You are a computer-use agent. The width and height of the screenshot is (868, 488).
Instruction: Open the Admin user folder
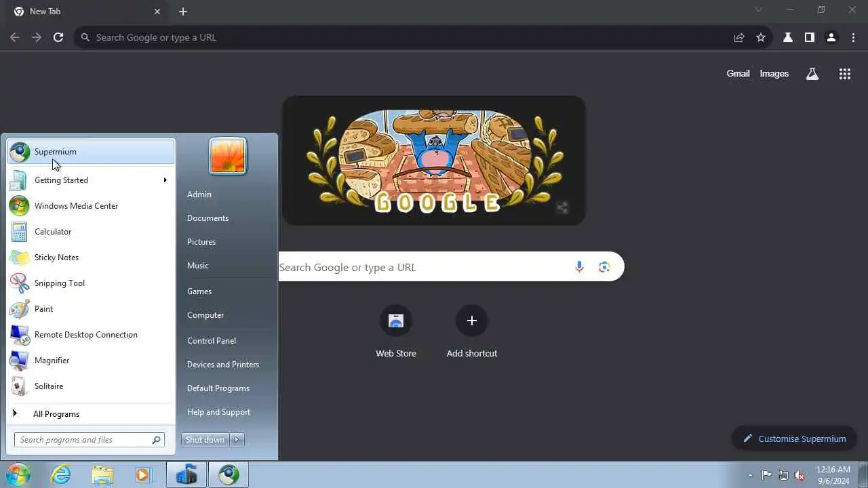(x=199, y=195)
